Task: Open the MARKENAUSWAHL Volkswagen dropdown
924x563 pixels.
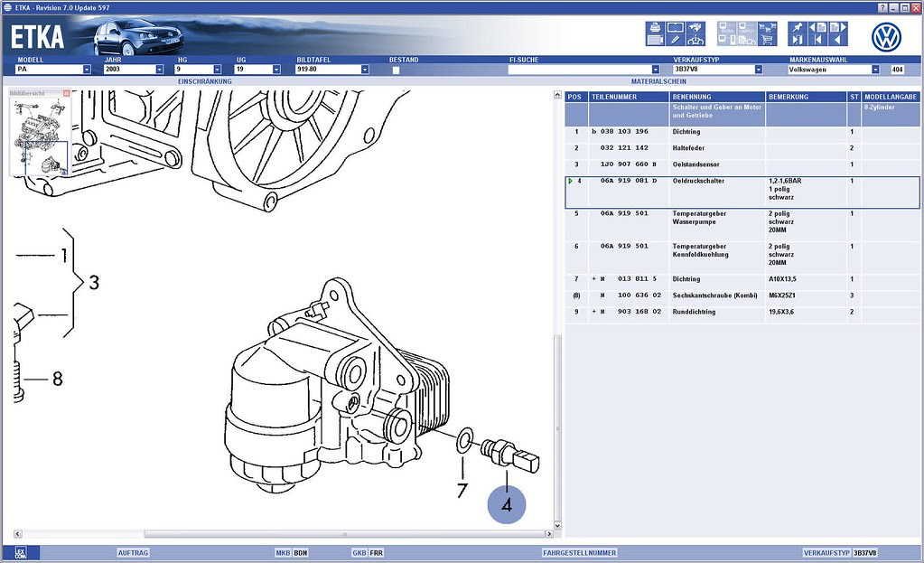Action: [875, 70]
